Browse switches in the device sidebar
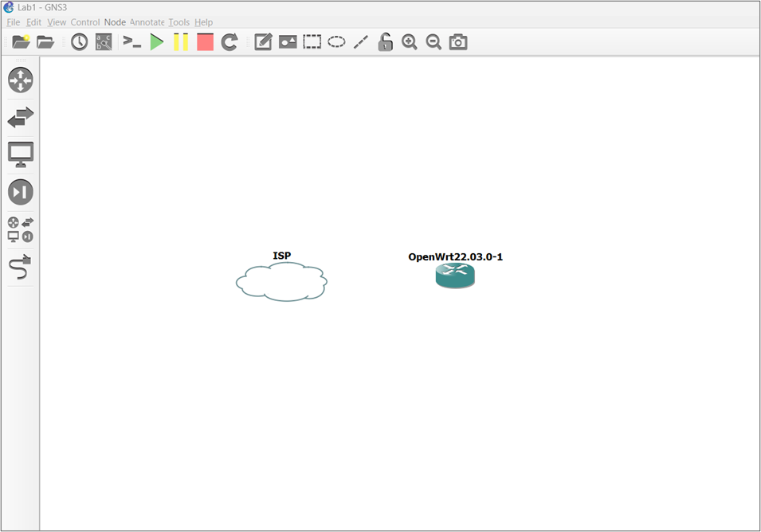 pos(21,117)
